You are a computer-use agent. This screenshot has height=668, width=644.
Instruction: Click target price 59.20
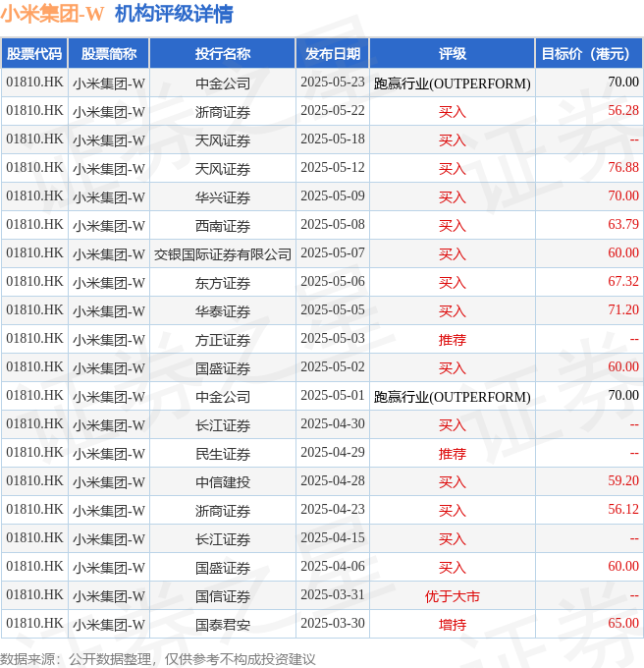click(x=623, y=480)
